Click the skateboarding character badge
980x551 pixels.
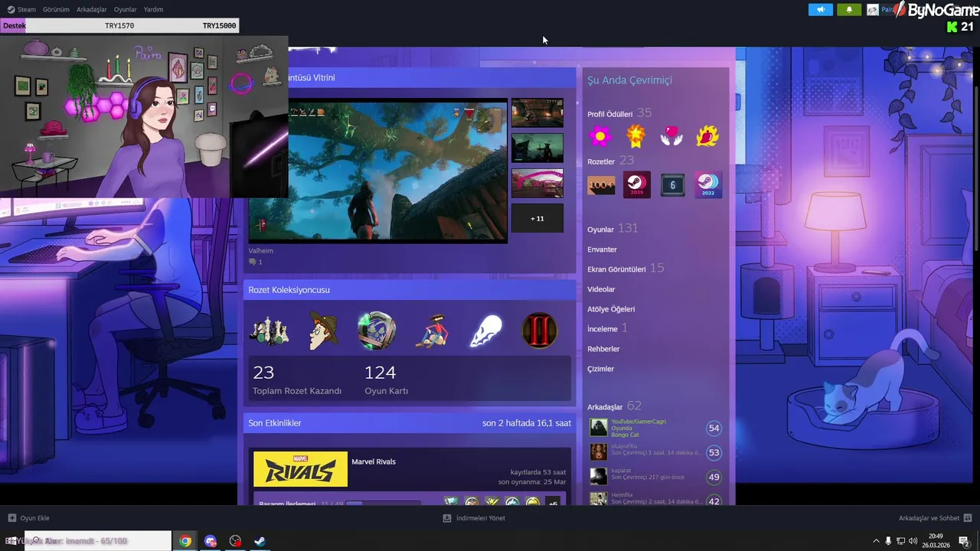(430, 331)
